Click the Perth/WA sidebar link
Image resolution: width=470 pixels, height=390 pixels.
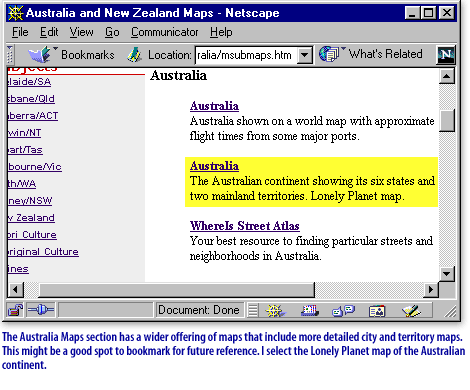pos(22,184)
